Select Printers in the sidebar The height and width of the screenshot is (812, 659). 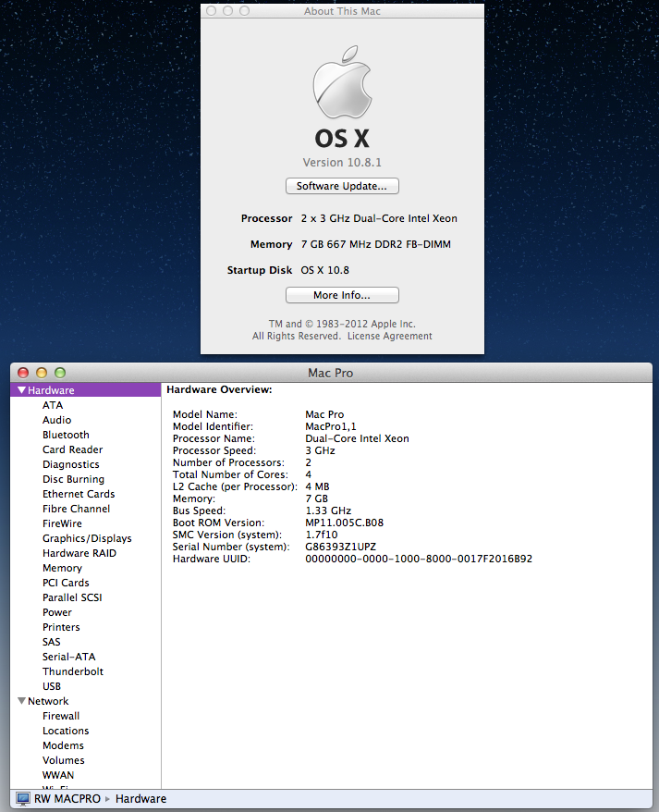(61, 627)
